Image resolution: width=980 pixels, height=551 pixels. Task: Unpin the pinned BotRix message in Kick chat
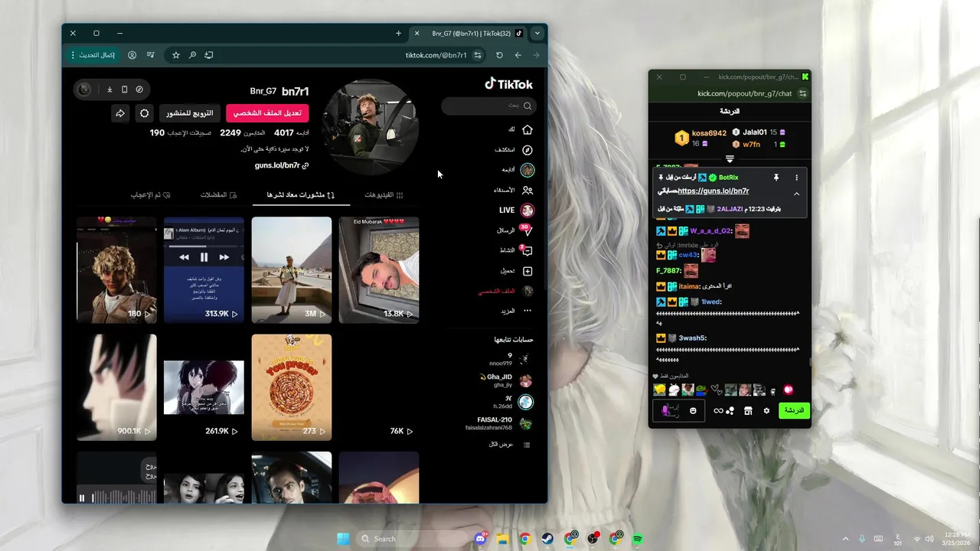[776, 178]
